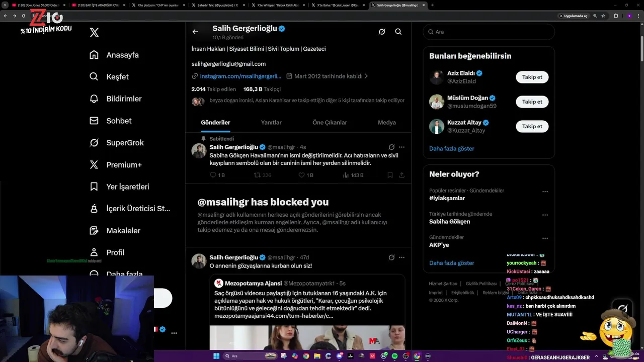Show more trends under Neler oluyor
Screen dimensions: 644x362
coord(451,263)
